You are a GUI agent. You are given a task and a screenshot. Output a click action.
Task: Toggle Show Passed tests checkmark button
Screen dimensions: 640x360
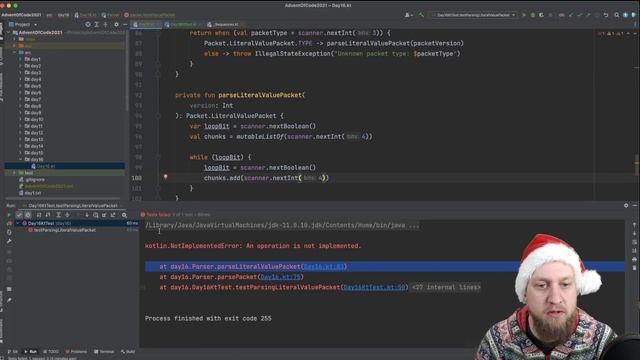[19, 215]
